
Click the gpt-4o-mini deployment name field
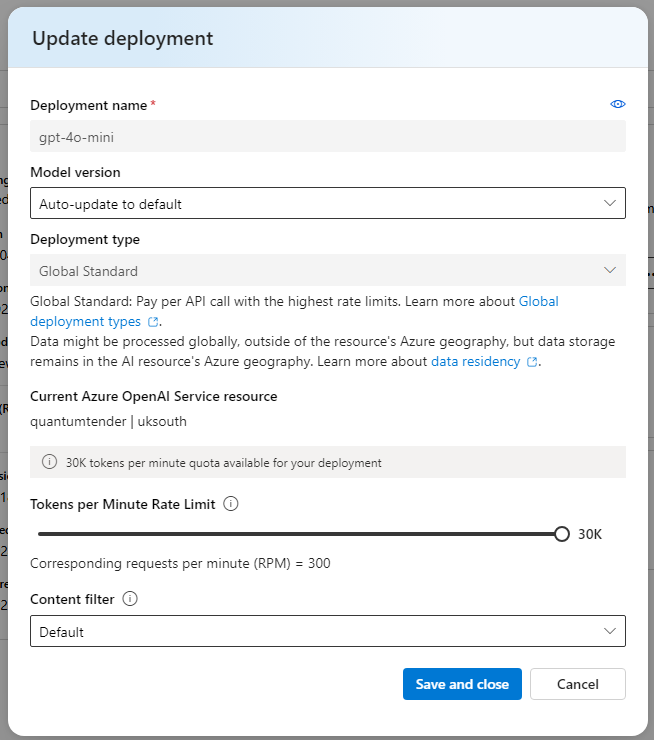(x=328, y=136)
